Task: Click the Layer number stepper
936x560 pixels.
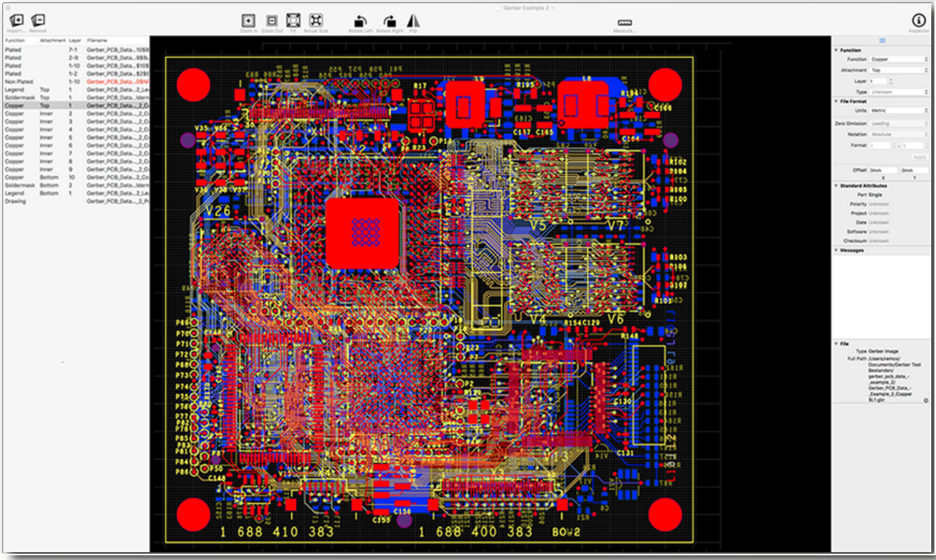Action: click(891, 81)
